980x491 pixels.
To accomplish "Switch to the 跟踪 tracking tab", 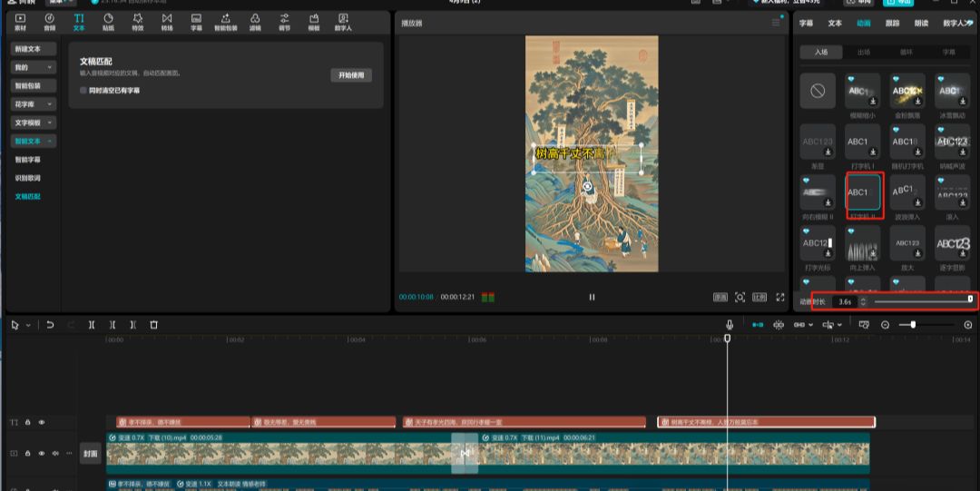I will [x=893, y=23].
